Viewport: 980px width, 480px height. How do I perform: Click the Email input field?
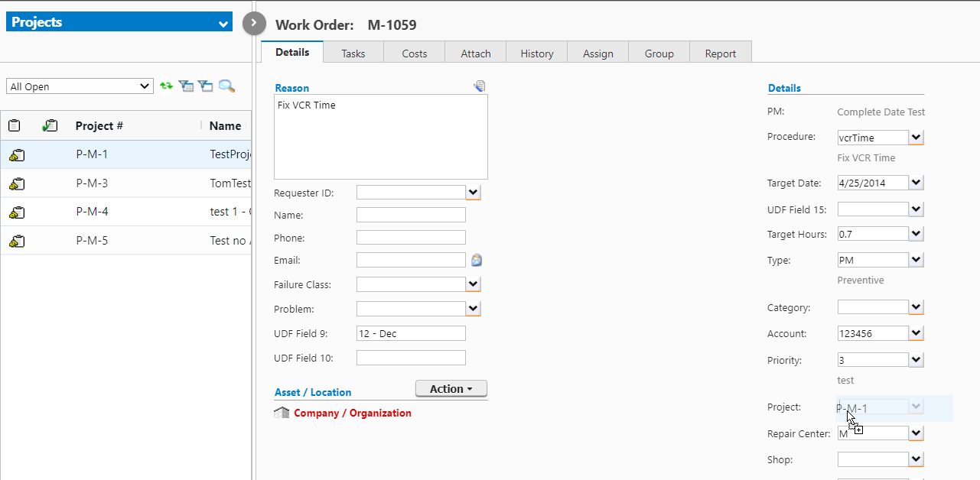click(411, 261)
